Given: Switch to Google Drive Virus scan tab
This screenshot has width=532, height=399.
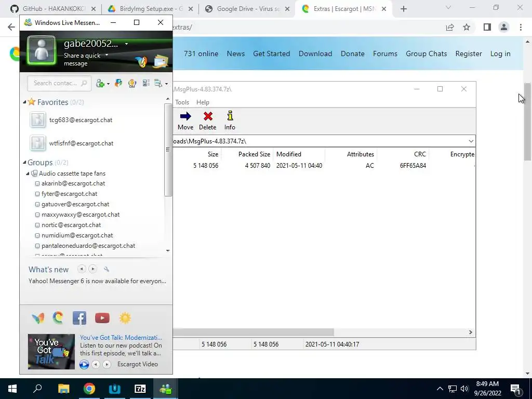Looking at the screenshot, I should 248,9.
